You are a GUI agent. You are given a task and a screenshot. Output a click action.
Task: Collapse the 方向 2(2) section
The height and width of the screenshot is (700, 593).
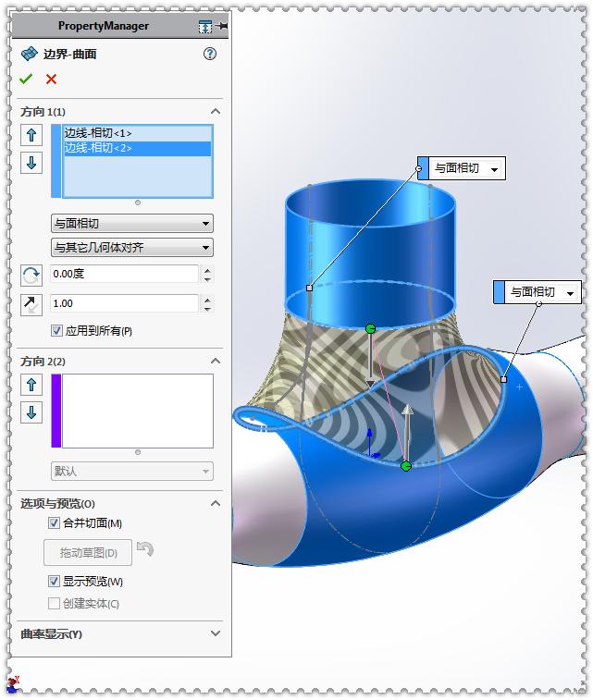coord(216,361)
